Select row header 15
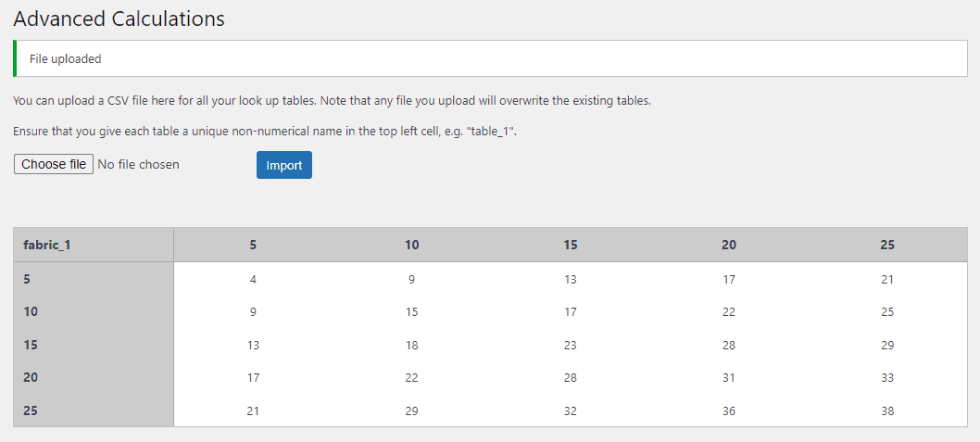Image resolution: width=980 pixels, height=442 pixels. pos(94,345)
